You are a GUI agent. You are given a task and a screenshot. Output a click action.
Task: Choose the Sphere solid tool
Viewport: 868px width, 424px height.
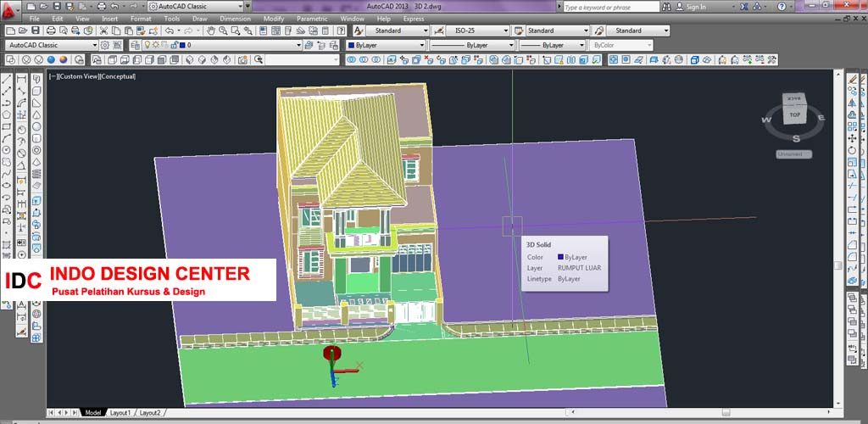click(36, 126)
